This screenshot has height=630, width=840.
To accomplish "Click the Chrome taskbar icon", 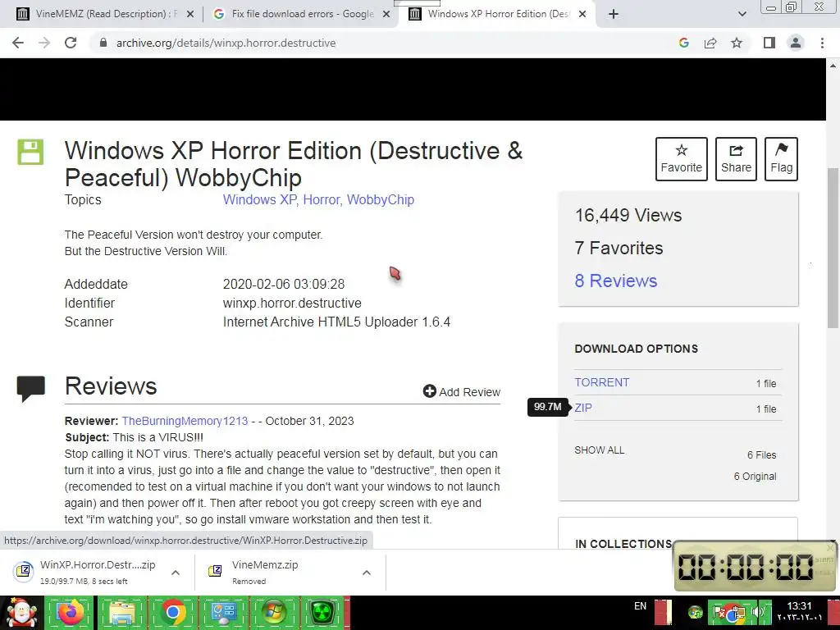I will coord(172,613).
